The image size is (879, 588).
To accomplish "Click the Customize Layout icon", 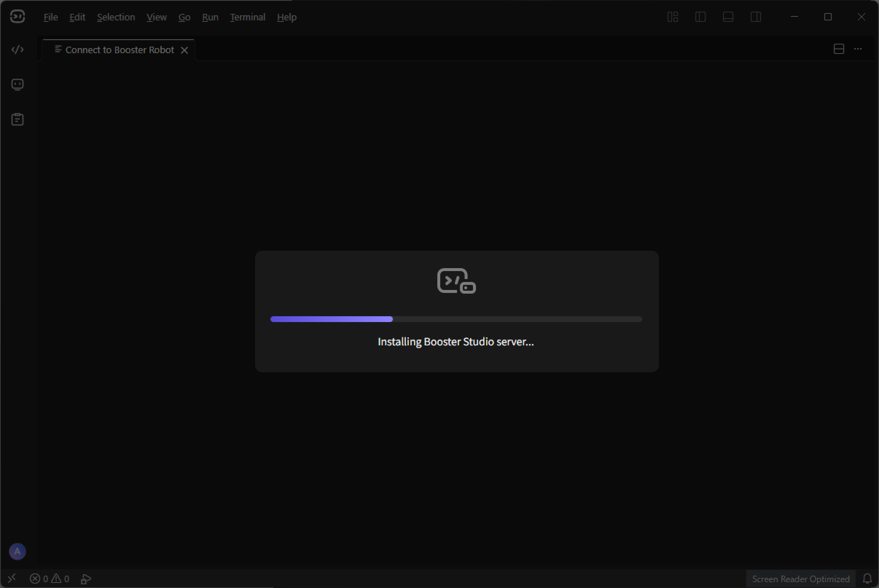I will point(672,17).
